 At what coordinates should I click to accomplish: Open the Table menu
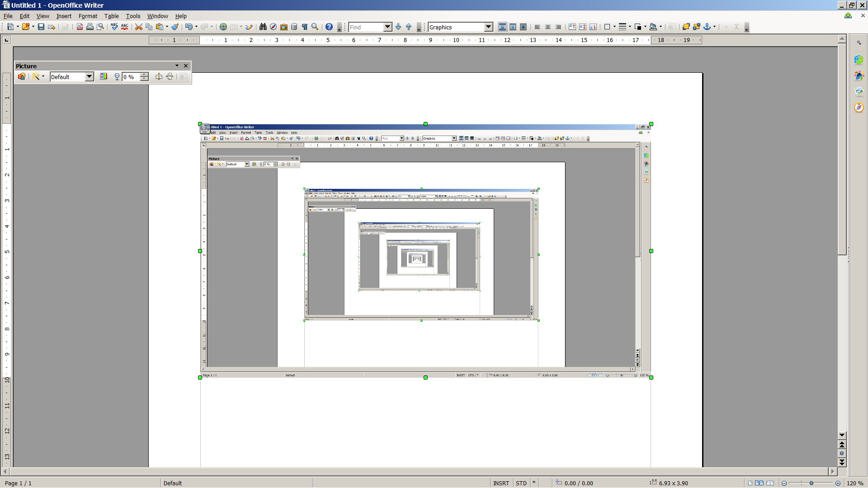click(x=111, y=16)
